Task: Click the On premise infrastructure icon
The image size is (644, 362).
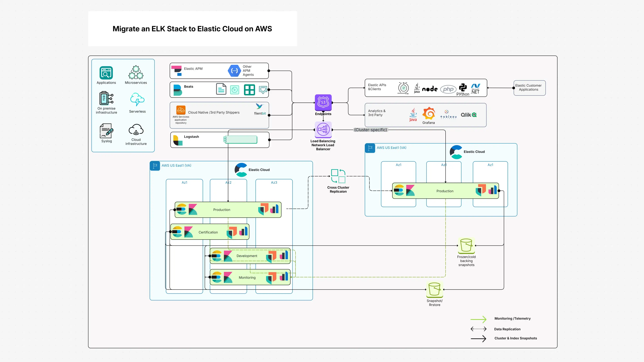Action: (106, 98)
